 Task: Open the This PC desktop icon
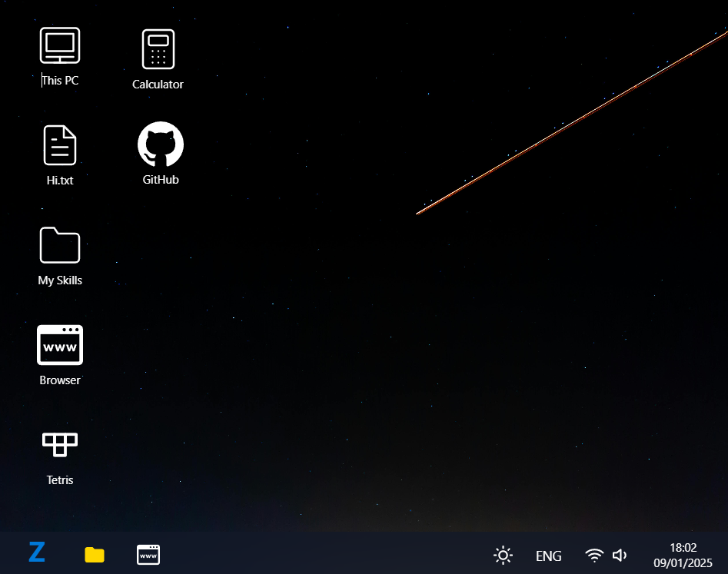pyautogui.click(x=60, y=46)
